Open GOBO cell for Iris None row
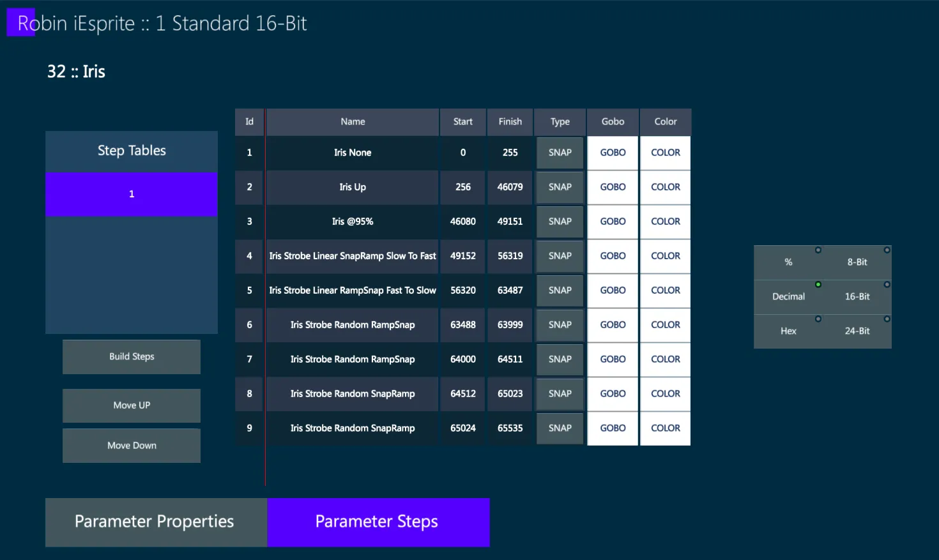 click(x=613, y=153)
